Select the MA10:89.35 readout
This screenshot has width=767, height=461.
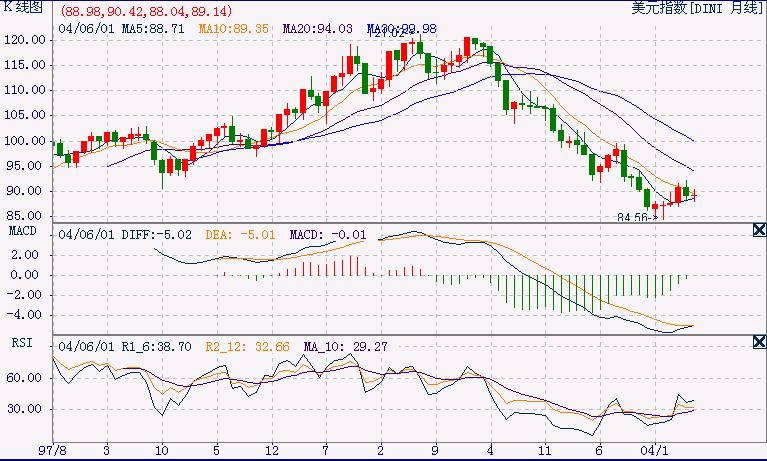(233, 29)
